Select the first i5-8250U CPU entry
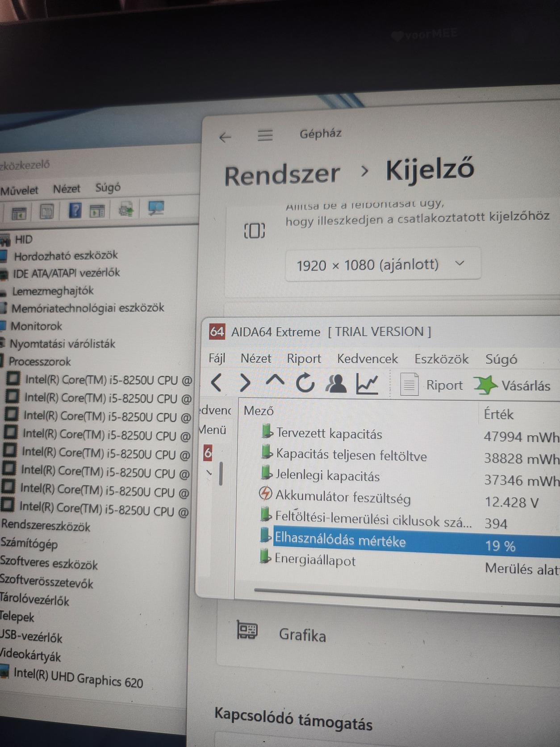Screen dimensions: 560x747 pyautogui.click(x=108, y=380)
